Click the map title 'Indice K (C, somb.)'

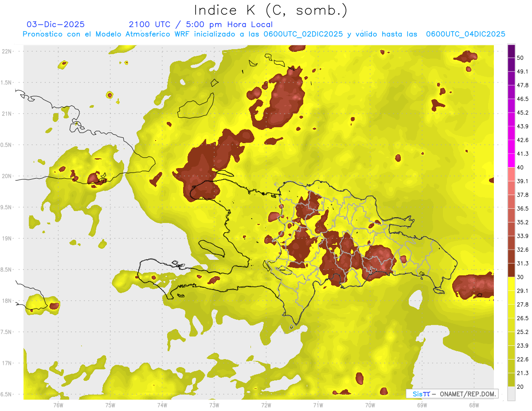click(x=270, y=11)
